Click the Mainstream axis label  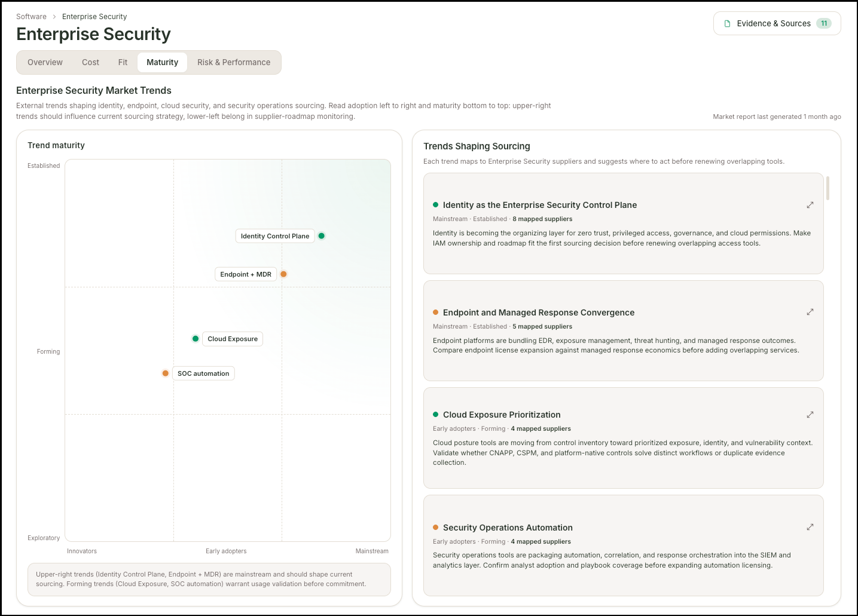point(372,551)
